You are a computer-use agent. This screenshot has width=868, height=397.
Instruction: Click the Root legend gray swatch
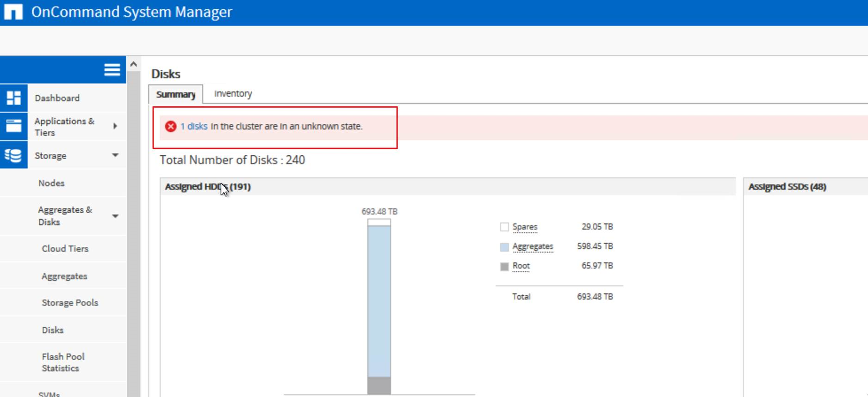pos(504,266)
